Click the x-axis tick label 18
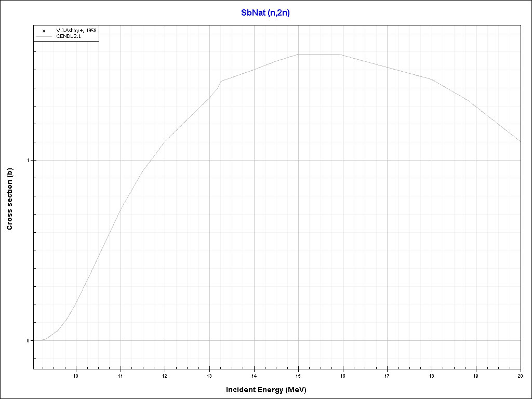 coord(431,376)
